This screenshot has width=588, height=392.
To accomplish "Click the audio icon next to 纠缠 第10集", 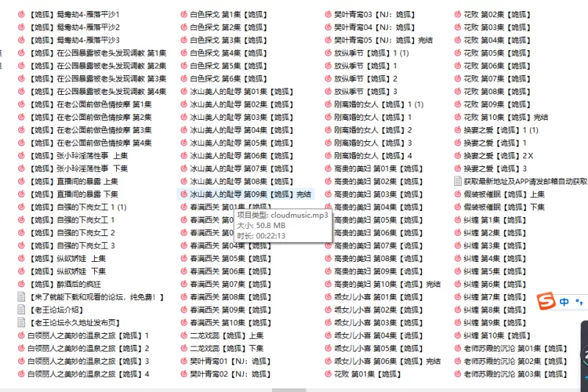I will [x=457, y=335].
